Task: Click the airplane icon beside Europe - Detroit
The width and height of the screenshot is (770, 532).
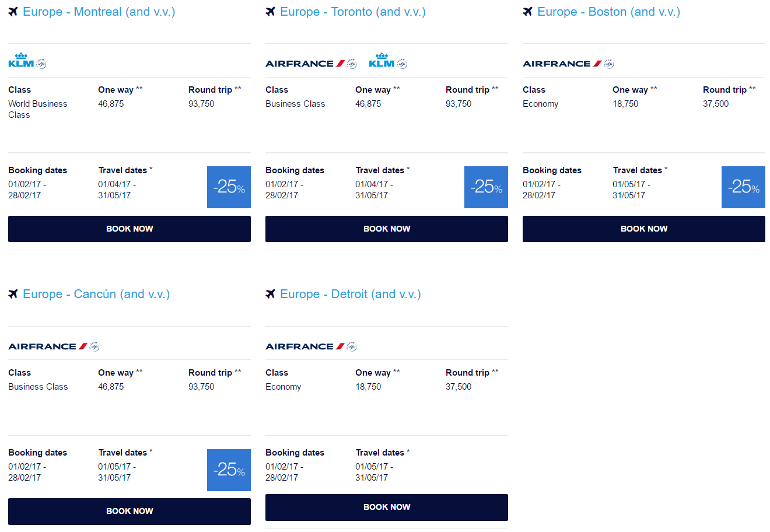Action: point(270,294)
